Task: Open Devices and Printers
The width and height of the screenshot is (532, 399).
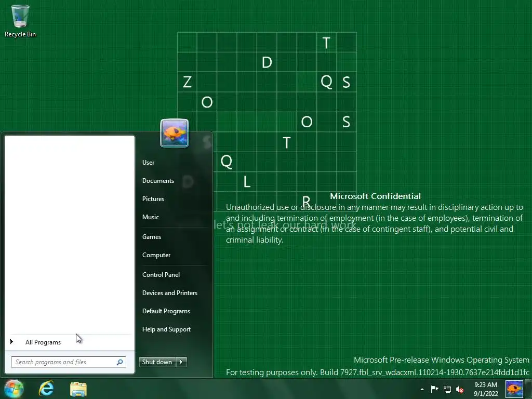Action: coord(170,293)
